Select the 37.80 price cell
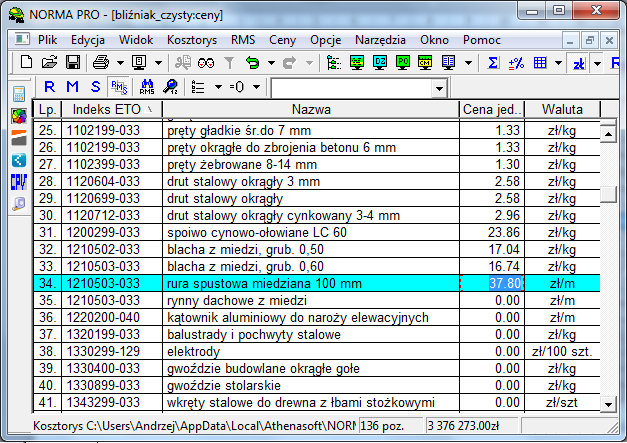627x443 pixels. click(x=491, y=284)
